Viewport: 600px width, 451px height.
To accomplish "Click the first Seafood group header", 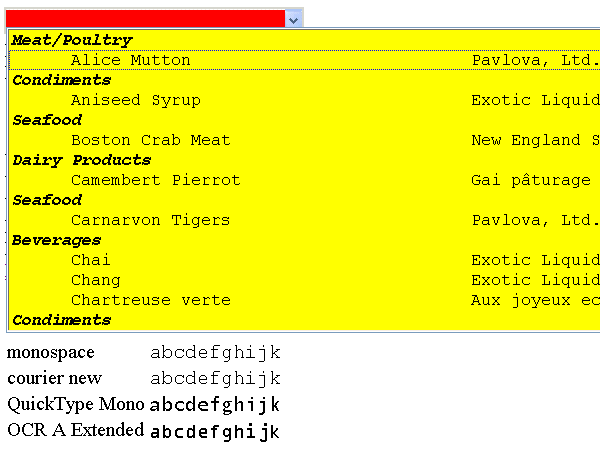I will [47, 120].
